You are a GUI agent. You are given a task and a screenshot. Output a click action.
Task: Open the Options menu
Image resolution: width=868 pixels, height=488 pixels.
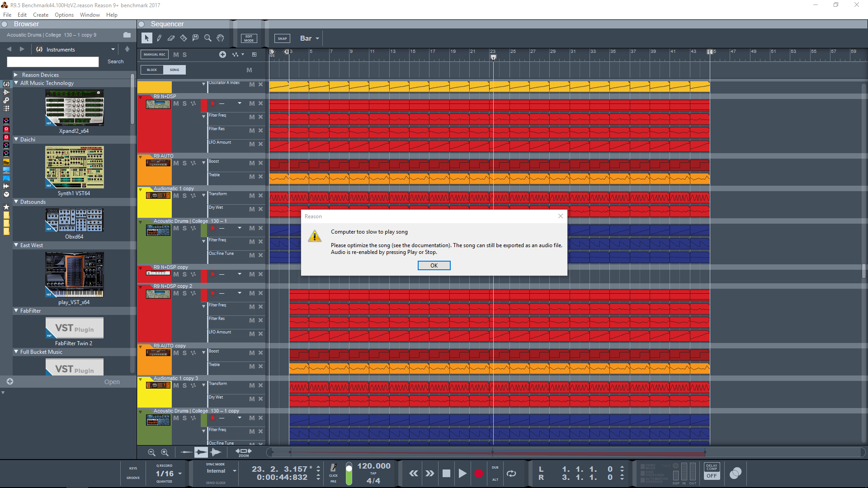click(x=64, y=15)
